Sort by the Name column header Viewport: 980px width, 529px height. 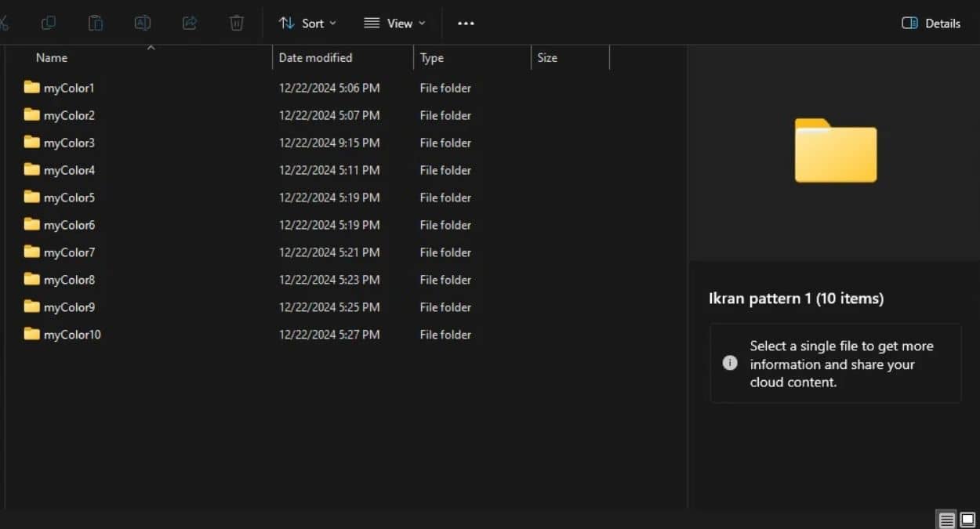pyautogui.click(x=52, y=57)
